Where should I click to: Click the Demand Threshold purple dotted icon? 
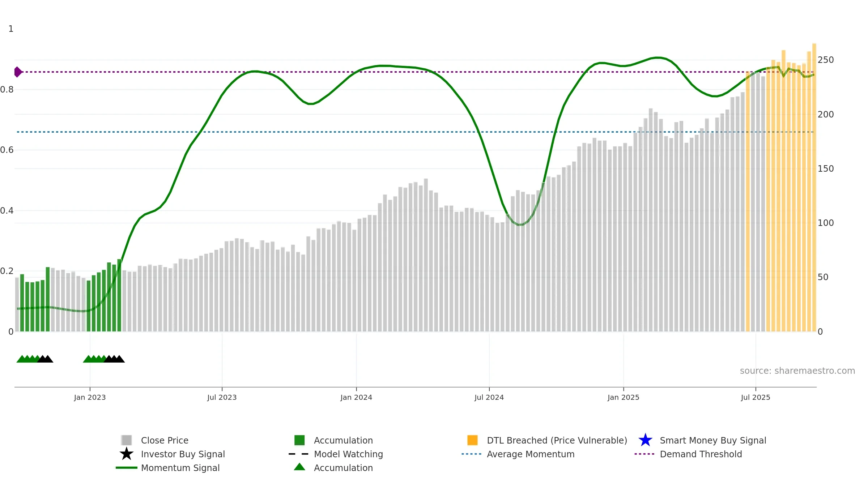pyautogui.click(x=644, y=454)
